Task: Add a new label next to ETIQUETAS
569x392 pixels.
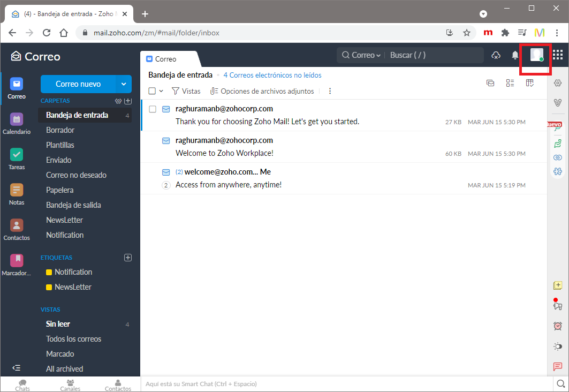Action: pyautogui.click(x=128, y=258)
